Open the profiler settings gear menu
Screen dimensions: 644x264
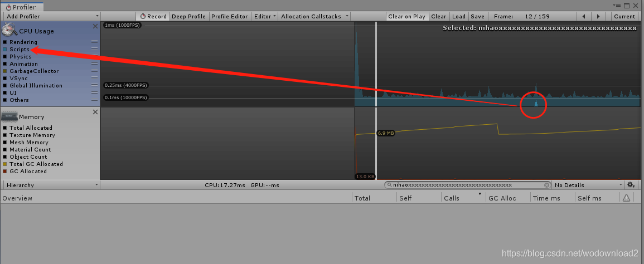coord(631,185)
